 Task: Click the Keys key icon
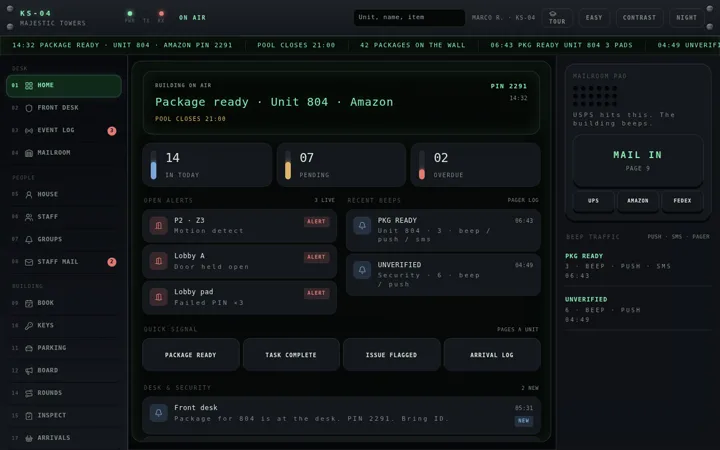coord(29,326)
